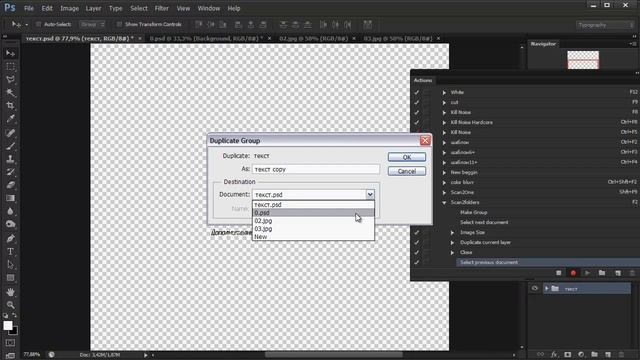This screenshot has height=360, width=640.
Task: Create a new action set folder icon
Action: coord(602,273)
